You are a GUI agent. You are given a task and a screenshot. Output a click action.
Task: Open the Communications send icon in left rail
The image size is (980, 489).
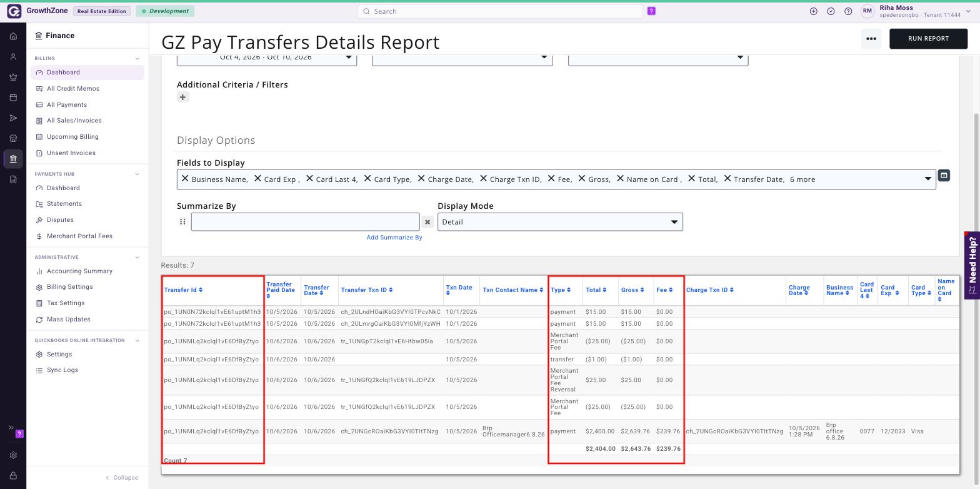pyautogui.click(x=13, y=118)
